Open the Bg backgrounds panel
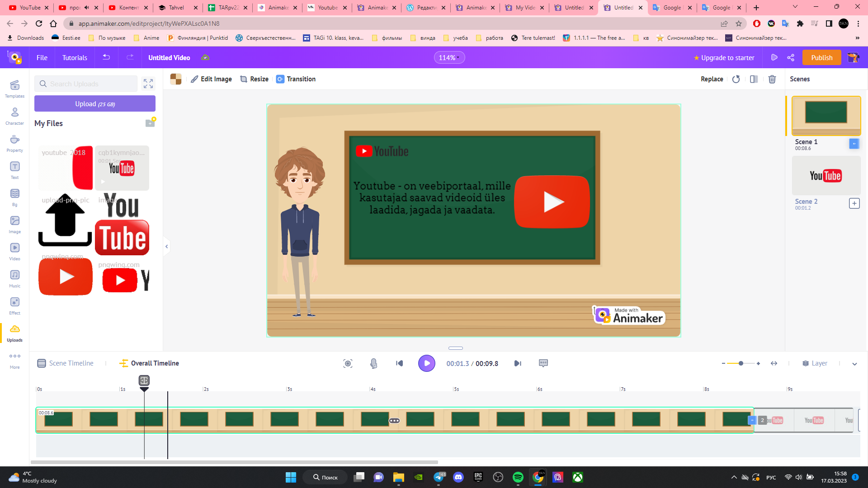Viewport: 868px width, 488px height. click(x=14, y=197)
